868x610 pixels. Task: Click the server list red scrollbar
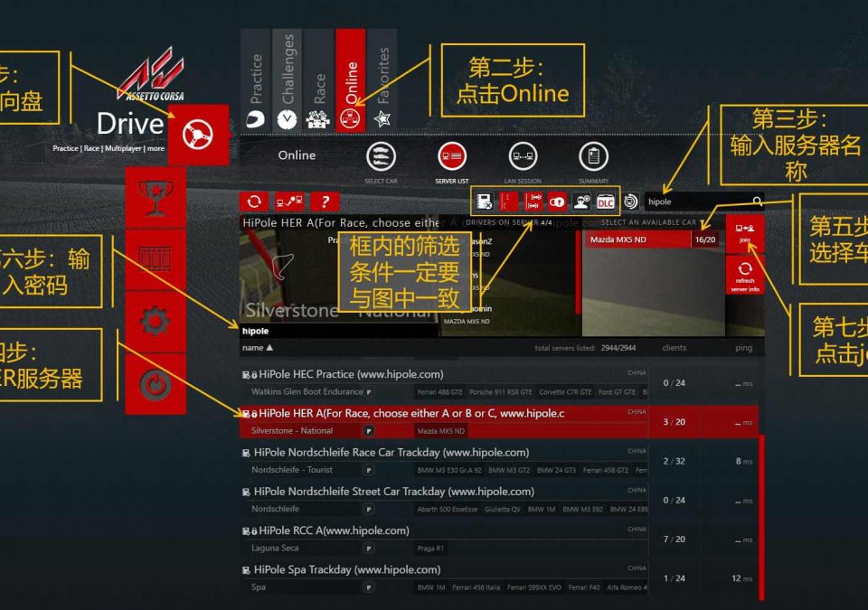click(761, 518)
